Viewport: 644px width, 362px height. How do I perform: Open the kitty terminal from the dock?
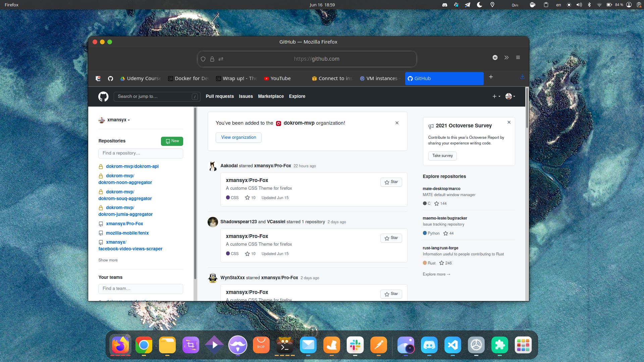pos(284,345)
